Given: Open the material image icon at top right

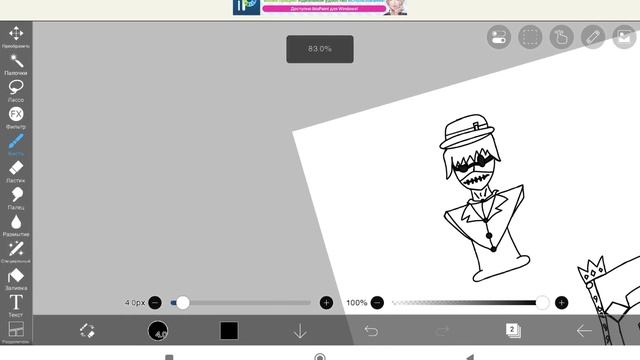Looking at the screenshot, I should (624, 37).
